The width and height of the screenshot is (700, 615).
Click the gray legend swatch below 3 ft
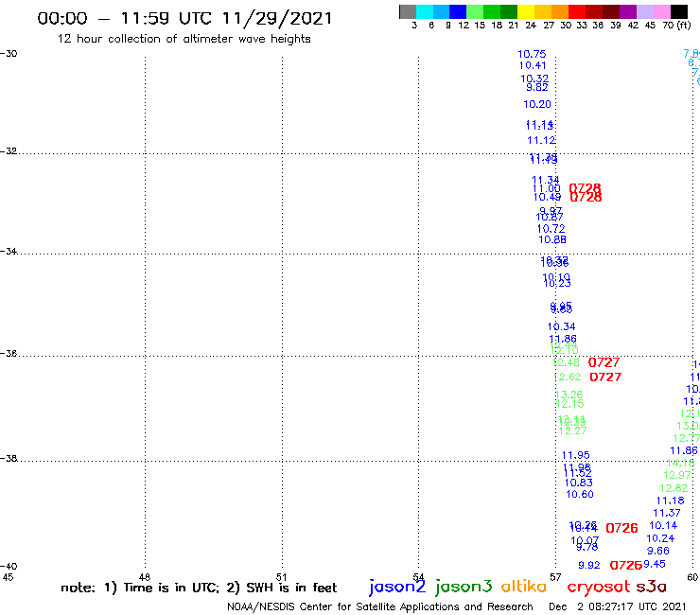[x=408, y=11]
